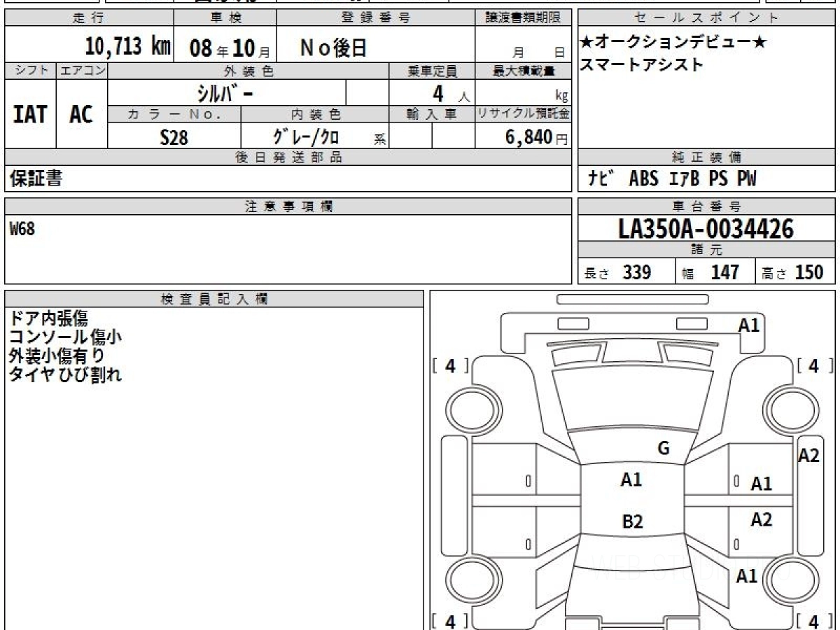
Task: Click the カラーNo. header
Action: pyautogui.click(x=174, y=113)
